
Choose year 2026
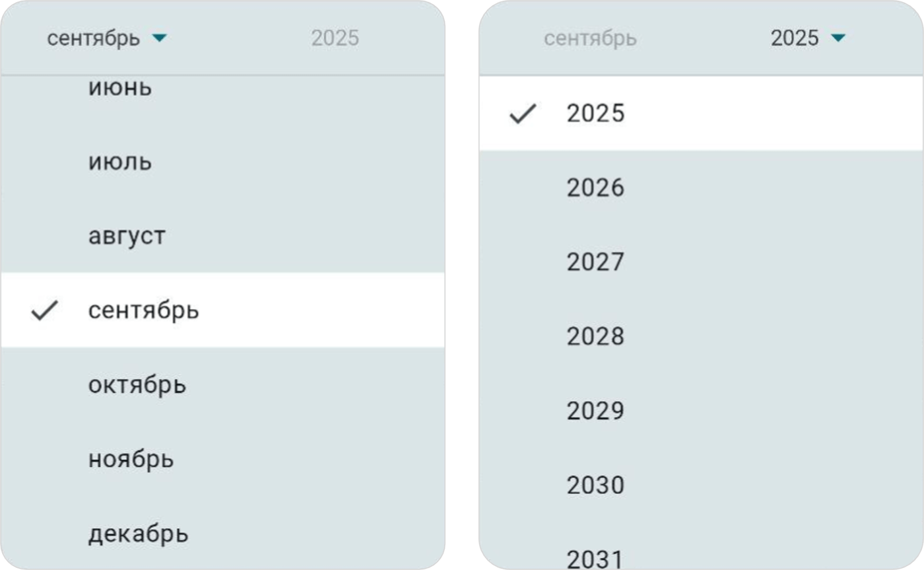tap(595, 188)
